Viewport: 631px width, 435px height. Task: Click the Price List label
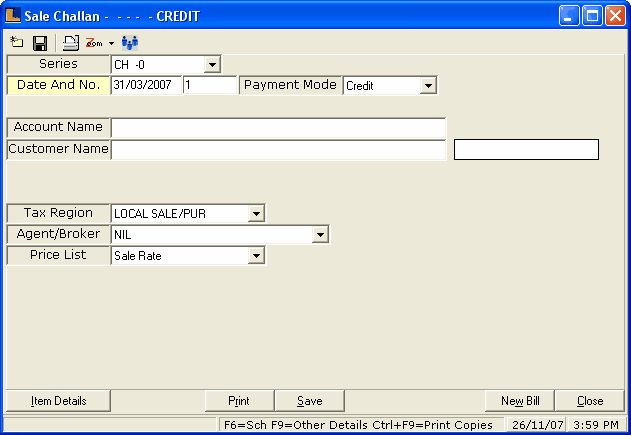pos(58,255)
